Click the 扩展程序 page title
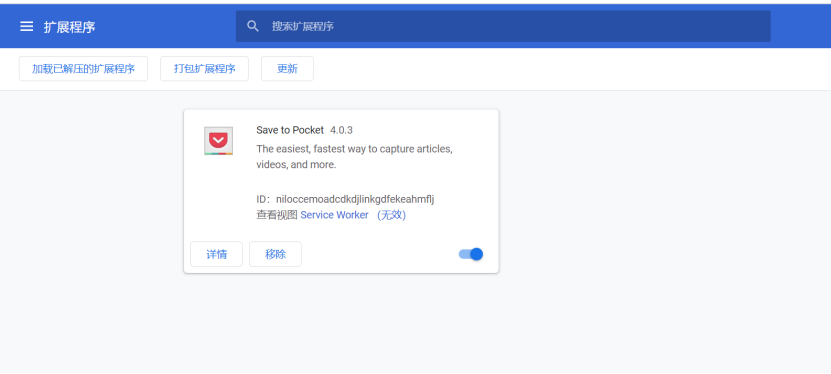 [x=69, y=27]
